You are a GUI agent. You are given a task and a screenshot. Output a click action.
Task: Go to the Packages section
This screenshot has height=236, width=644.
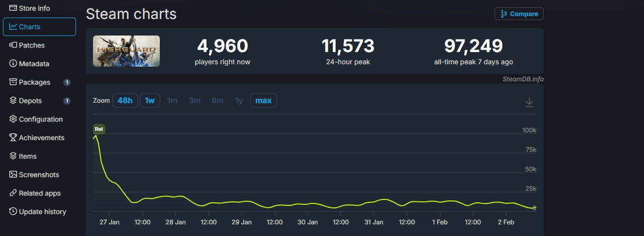pyautogui.click(x=34, y=82)
